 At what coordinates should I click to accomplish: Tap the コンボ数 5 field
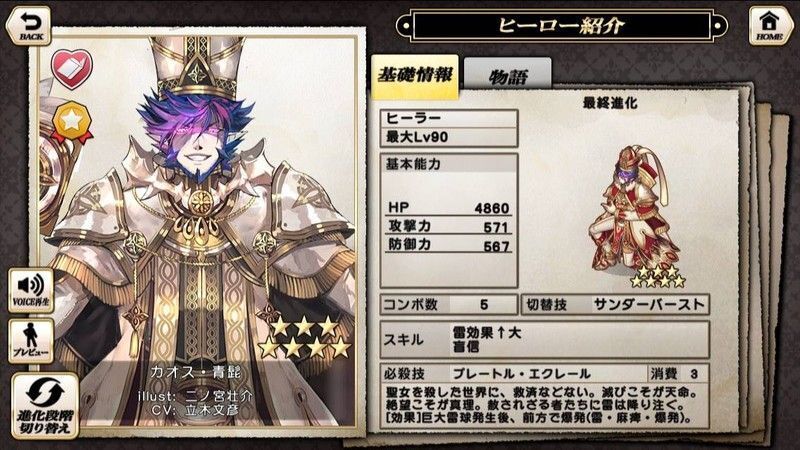(449, 305)
